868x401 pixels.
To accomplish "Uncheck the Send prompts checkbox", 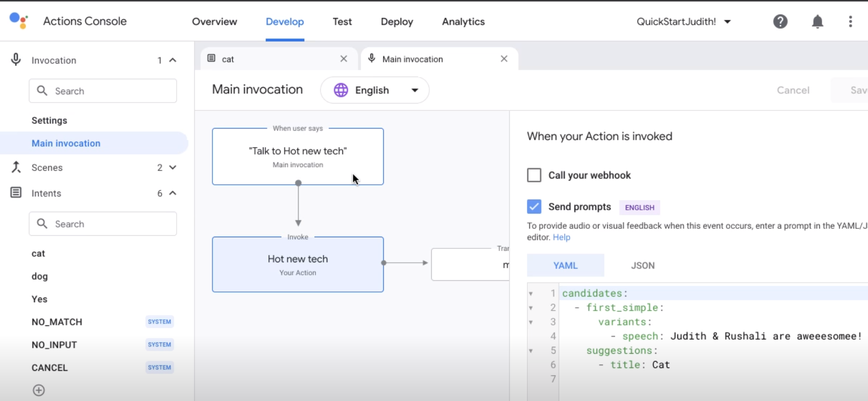I will pos(534,207).
